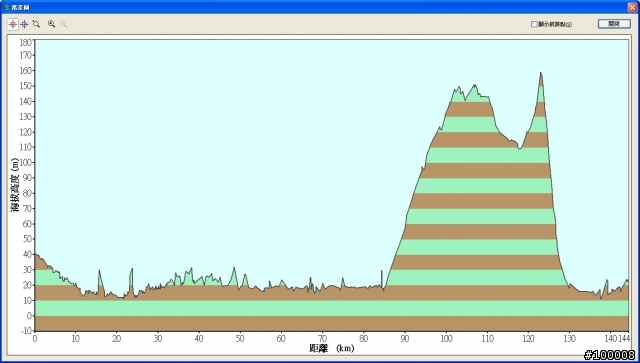Enable the show track points checkbox
This screenshot has height=363, width=640.
pyautogui.click(x=534, y=24)
